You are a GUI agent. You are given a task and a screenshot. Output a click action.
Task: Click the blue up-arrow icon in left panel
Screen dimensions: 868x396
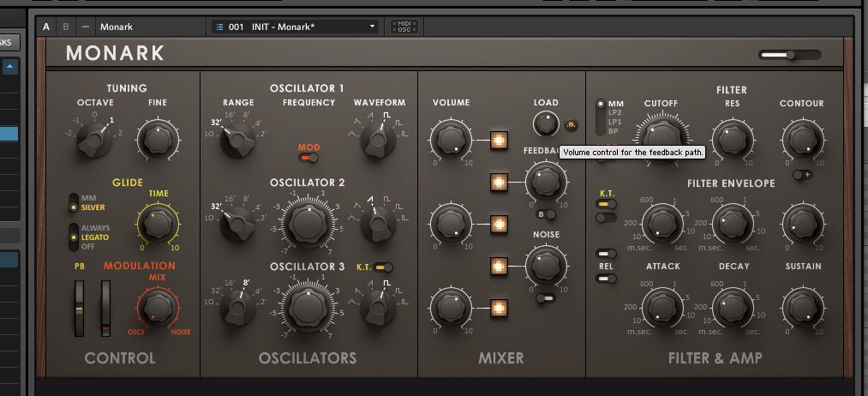pos(10,67)
